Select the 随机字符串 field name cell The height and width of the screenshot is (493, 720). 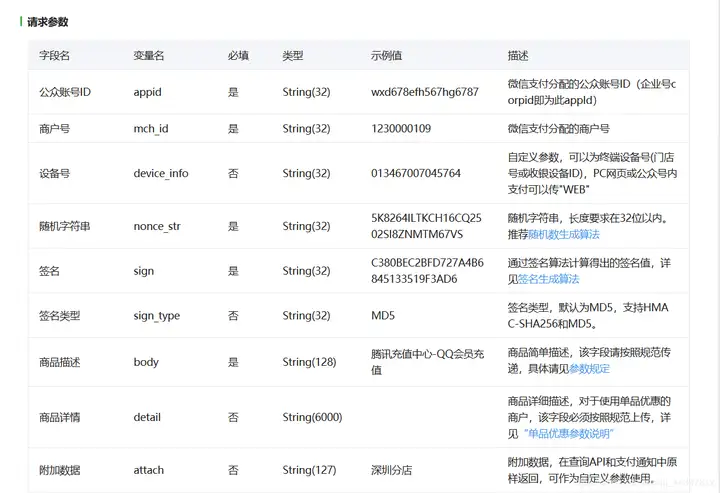[x=64, y=226]
